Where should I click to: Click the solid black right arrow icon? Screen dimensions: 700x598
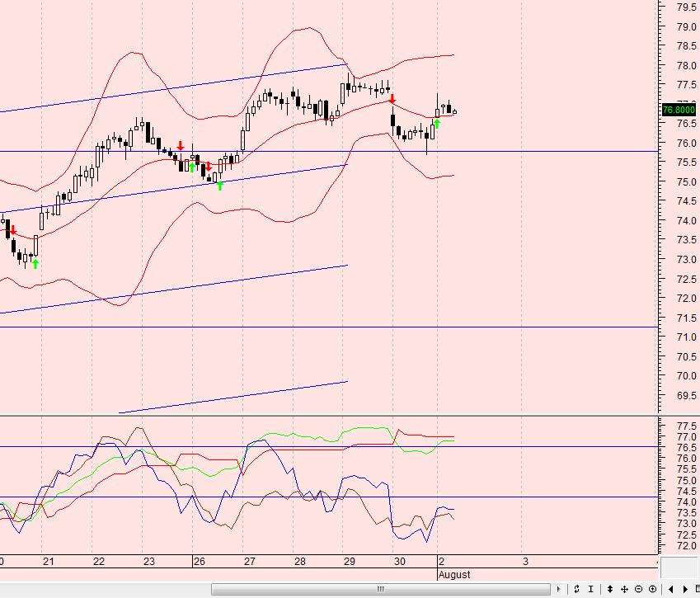tap(685, 589)
